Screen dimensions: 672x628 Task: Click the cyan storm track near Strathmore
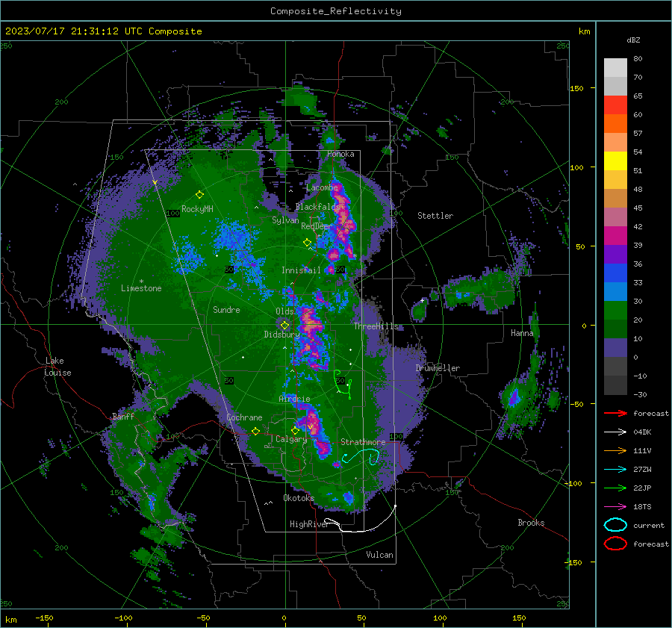click(x=361, y=456)
